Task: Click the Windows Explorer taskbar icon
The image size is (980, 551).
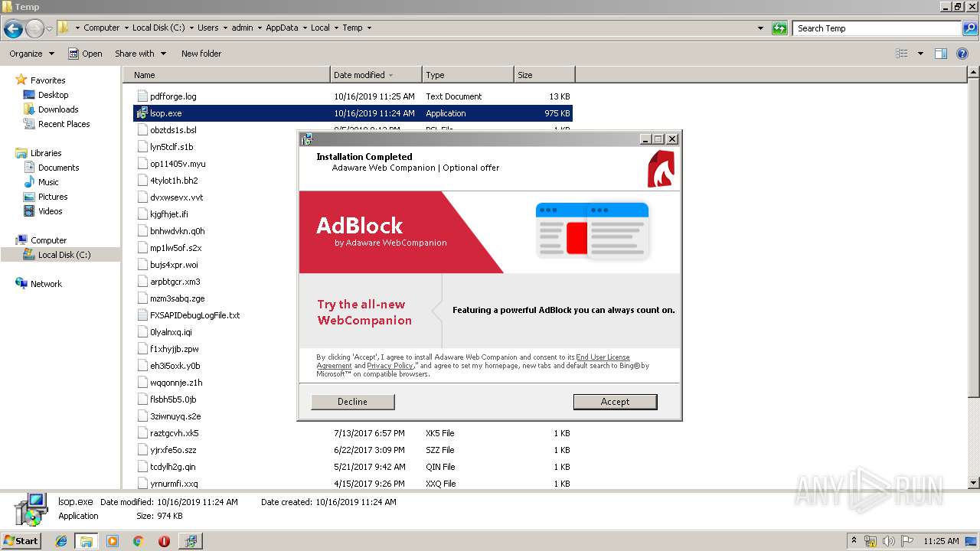Action: [86, 541]
